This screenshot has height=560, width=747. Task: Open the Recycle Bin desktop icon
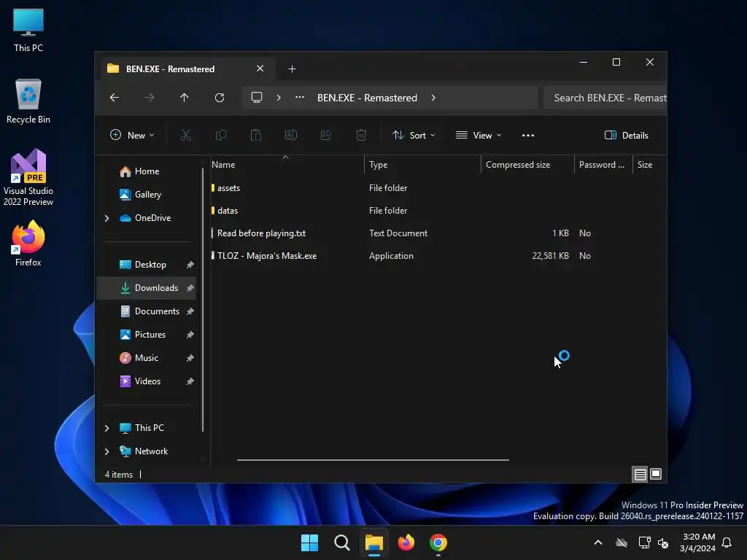pyautogui.click(x=28, y=101)
